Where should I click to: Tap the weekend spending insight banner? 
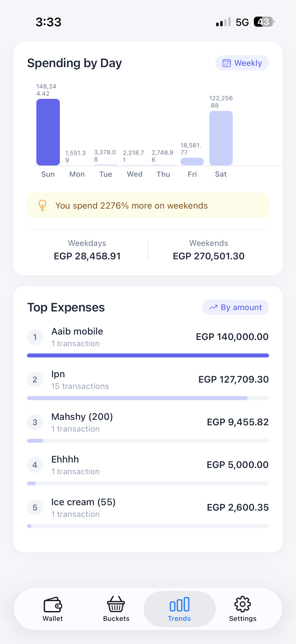[148, 205]
